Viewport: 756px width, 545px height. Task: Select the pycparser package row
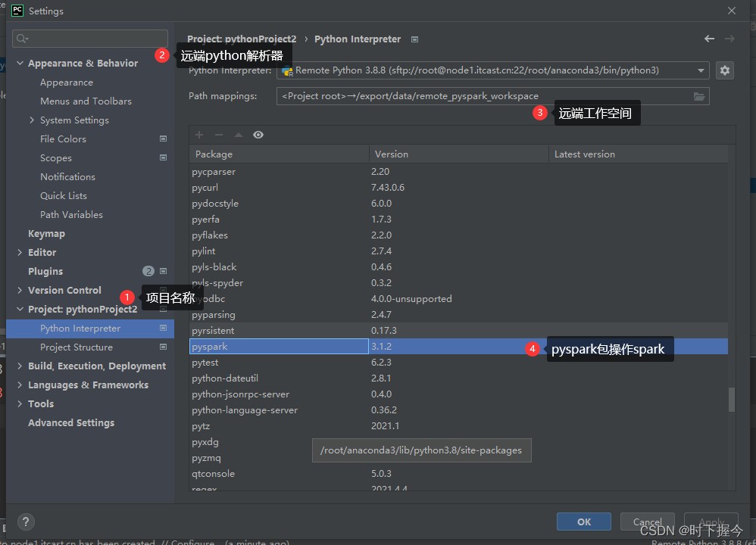[458, 172]
